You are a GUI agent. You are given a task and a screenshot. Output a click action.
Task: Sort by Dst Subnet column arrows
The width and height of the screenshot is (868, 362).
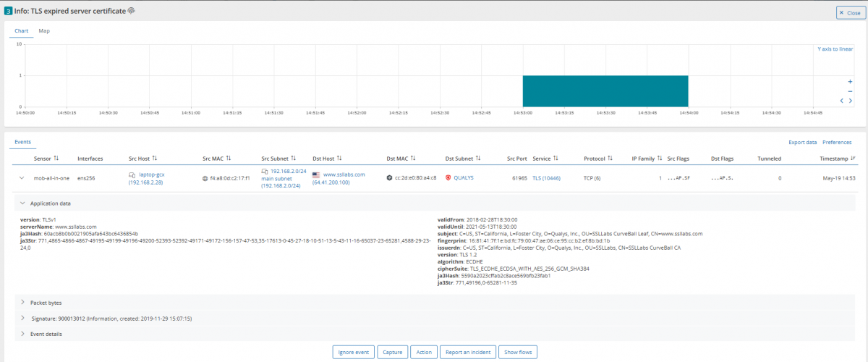(x=478, y=158)
